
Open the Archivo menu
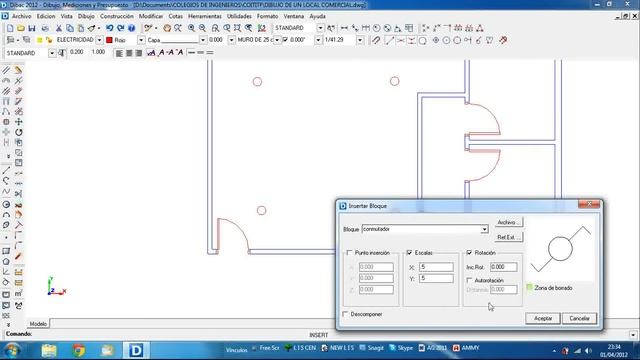(x=22, y=16)
